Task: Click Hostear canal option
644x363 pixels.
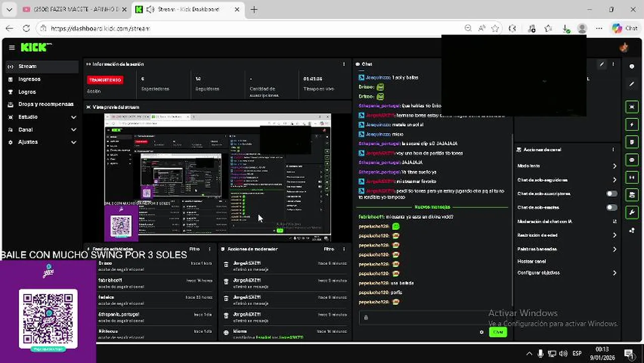Action: pos(532,261)
